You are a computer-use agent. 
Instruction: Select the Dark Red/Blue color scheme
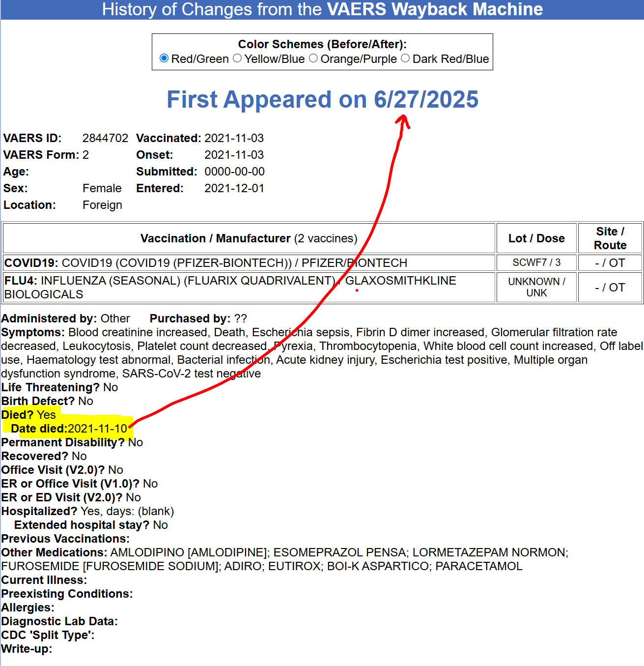pos(405,58)
